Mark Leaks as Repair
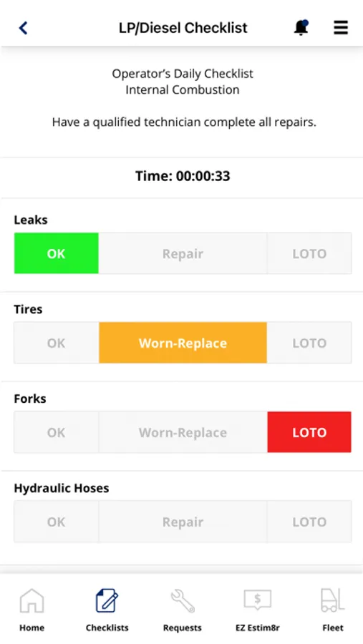The height and width of the screenshot is (644, 363). pyautogui.click(x=183, y=253)
